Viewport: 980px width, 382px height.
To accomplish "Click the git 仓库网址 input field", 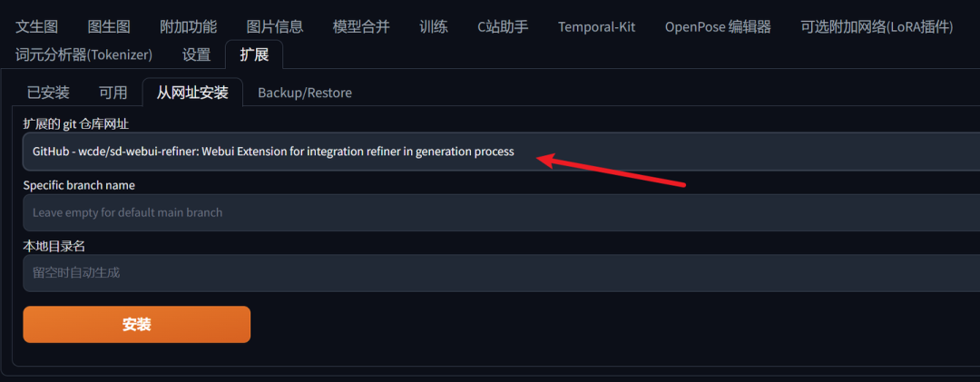I will pyautogui.click(x=499, y=152).
